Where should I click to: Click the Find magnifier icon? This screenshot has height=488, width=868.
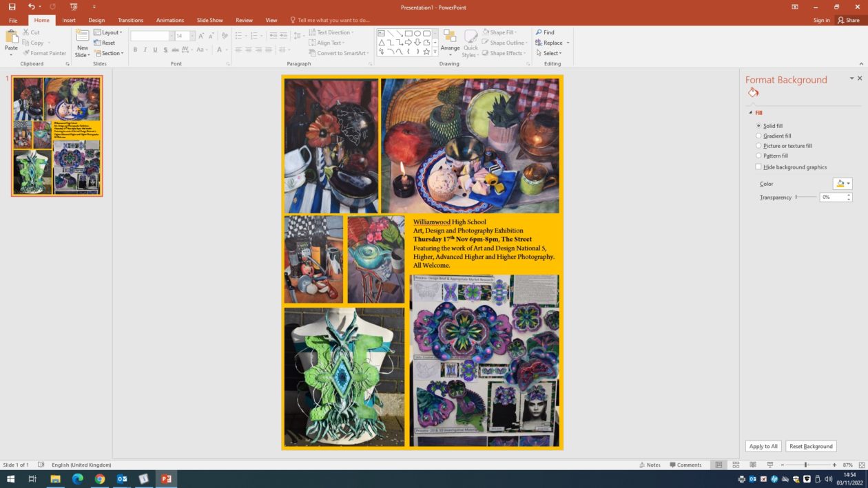[539, 32]
